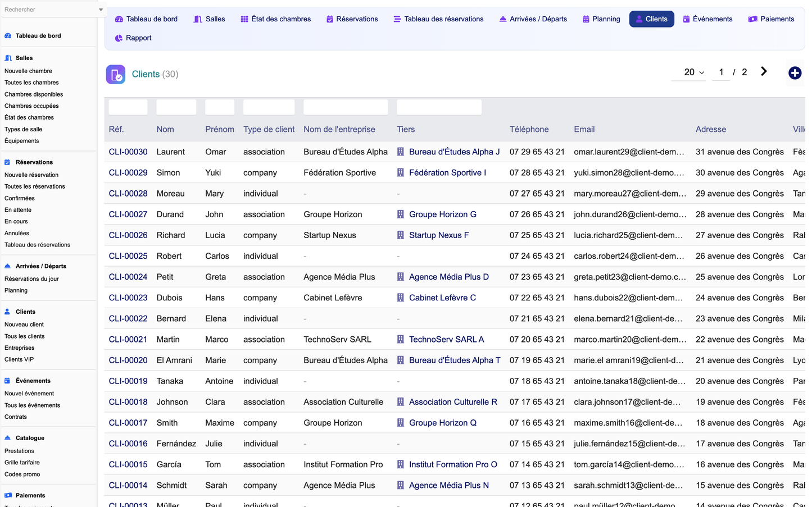
Task: Open client reference CLI-00019
Action: coord(128,381)
